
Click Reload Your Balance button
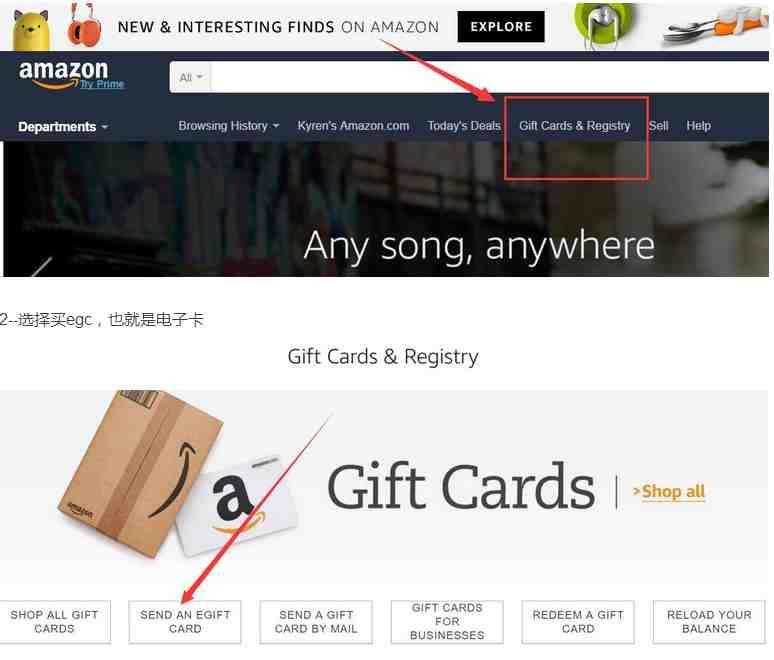click(x=709, y=622)
